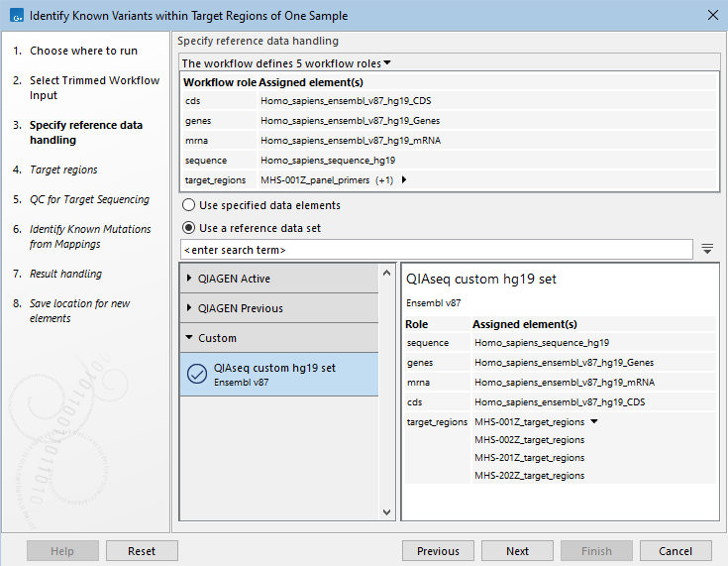Click the Cancel button
The image size is (728, 566).
click(x=676, y=551)
